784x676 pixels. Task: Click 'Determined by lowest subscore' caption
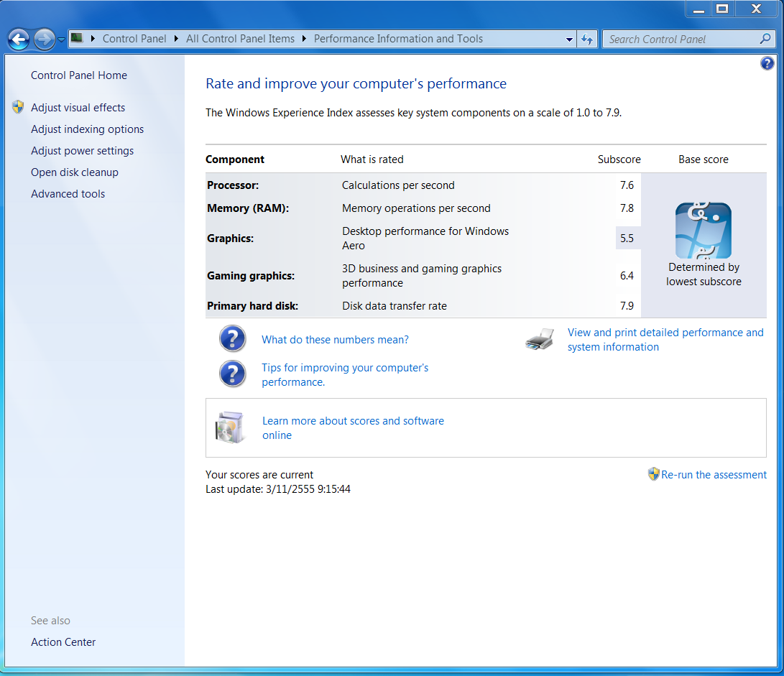click(704, 274)
